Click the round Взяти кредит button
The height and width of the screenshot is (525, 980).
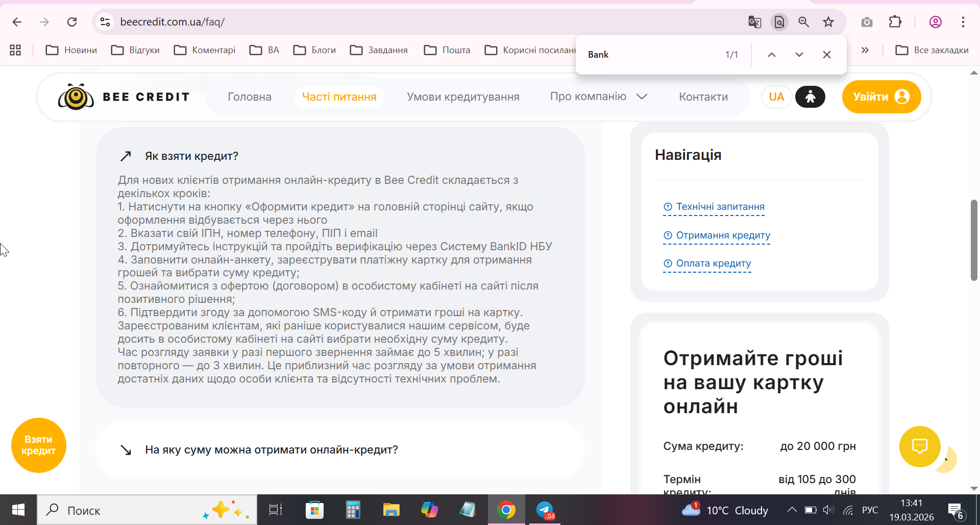tap(39, 445)
